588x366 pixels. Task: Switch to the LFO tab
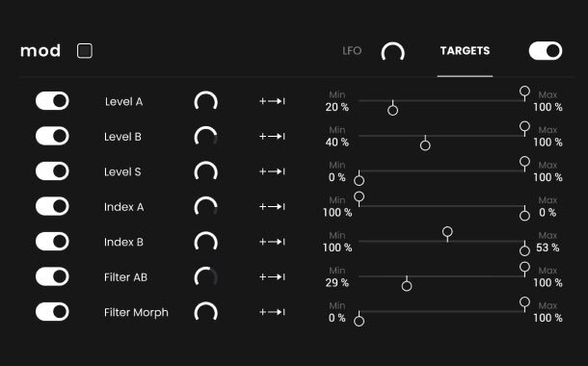click(352, 51)
